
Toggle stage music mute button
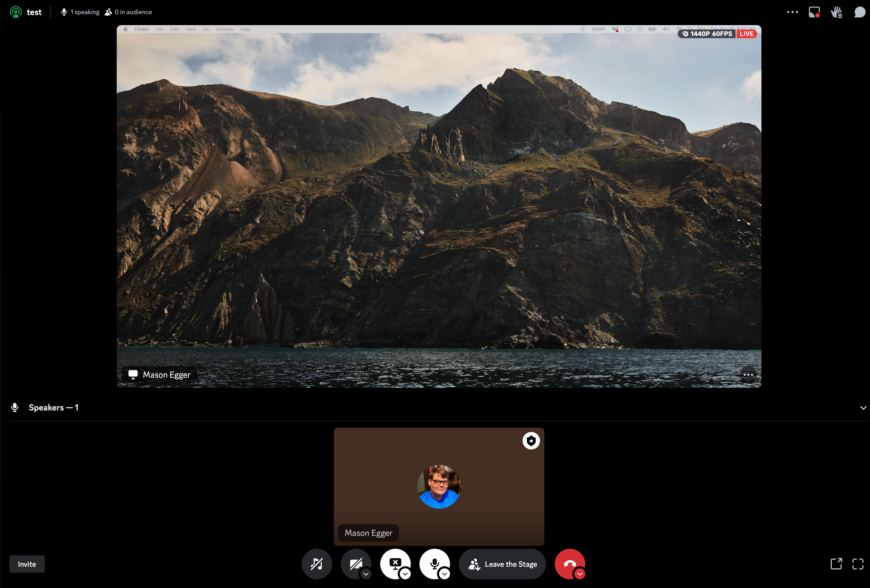click(317, 564)
